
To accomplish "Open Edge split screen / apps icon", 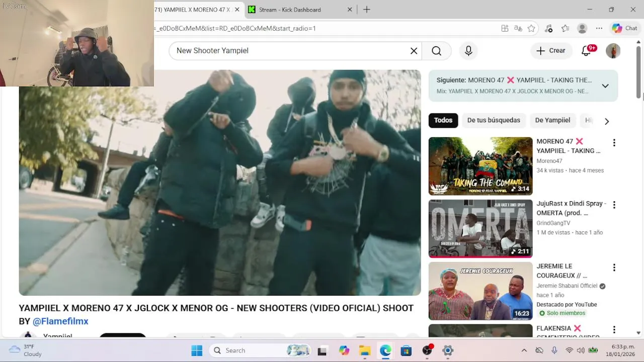I will point(505,29).
